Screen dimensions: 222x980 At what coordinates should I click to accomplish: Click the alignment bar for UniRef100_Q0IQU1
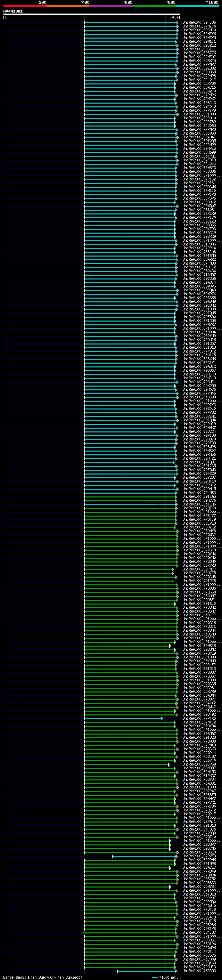click(129, 463)
